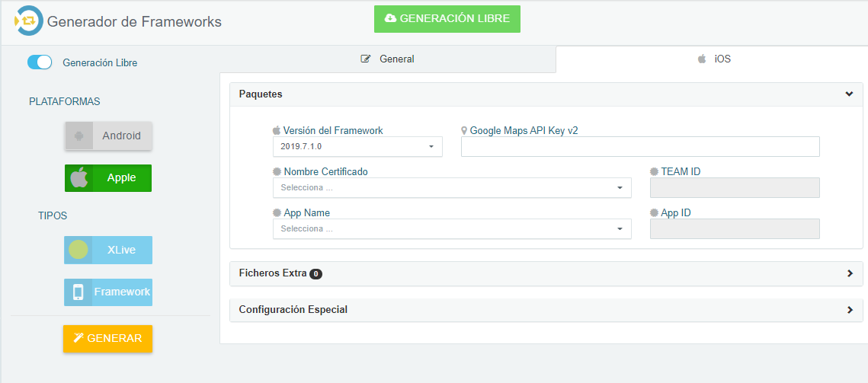This screenshot has height=383, width=868.
Task: Click the cloud download icon
Action: point(390,18)
